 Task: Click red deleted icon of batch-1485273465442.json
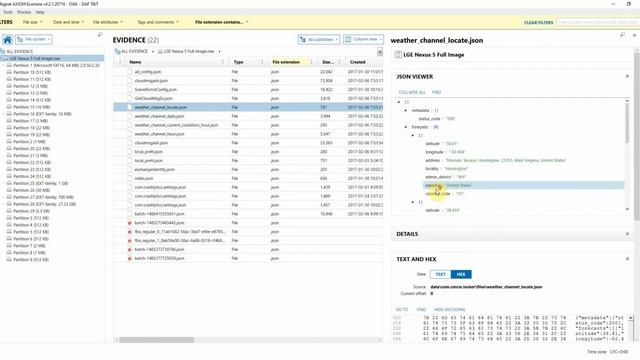click(130, 223)
